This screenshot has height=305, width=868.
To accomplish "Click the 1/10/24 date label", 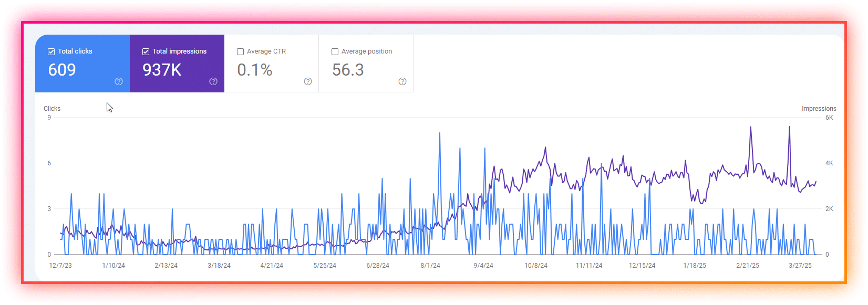I will [113, 266].
